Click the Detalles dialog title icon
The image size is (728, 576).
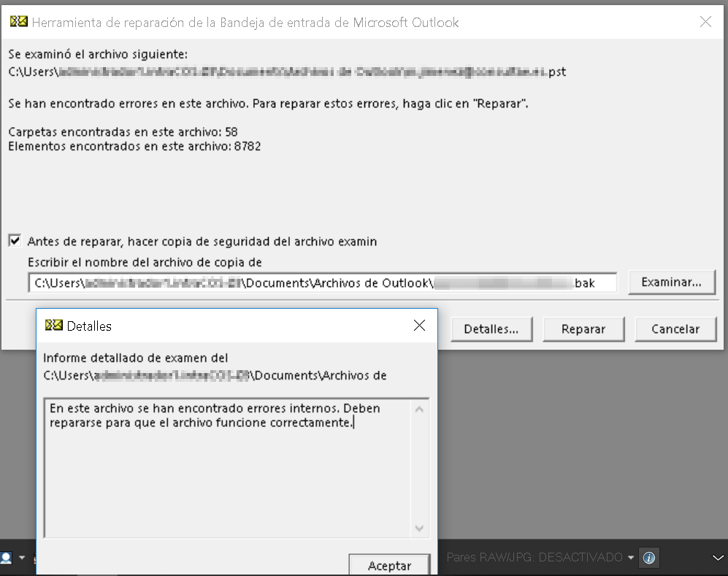coord(54,326)
